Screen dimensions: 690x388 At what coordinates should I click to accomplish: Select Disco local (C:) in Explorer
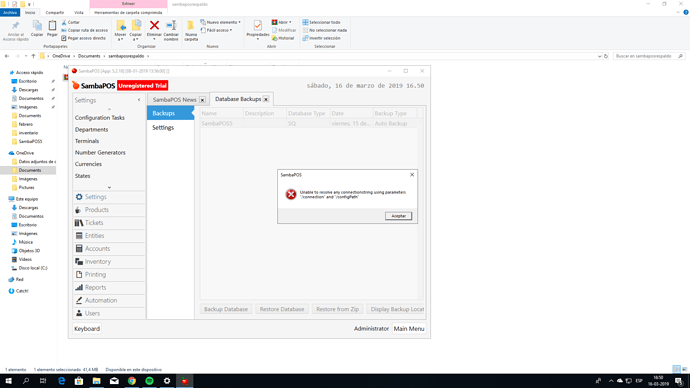[33, 268]
